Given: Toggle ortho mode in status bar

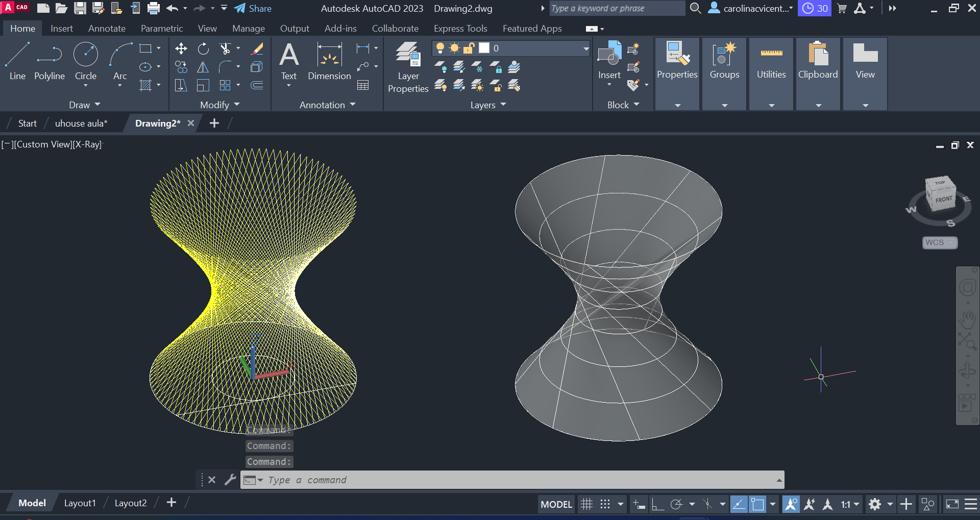Looking at the screenshot, I should 658,504.
